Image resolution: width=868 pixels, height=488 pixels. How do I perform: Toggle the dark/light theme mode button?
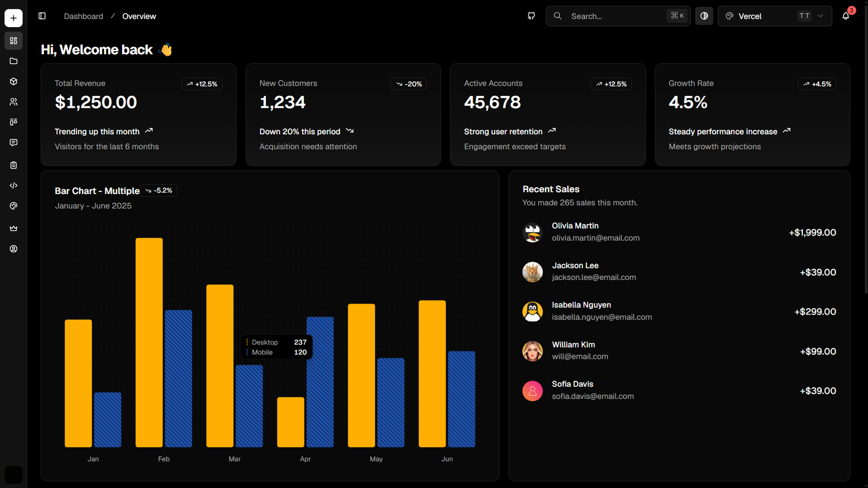point(704,16)
